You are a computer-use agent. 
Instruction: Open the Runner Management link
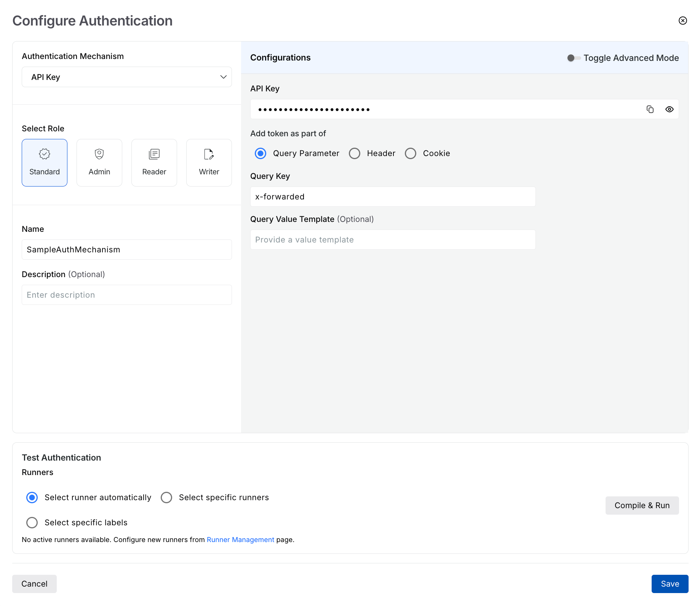[240, 540]
